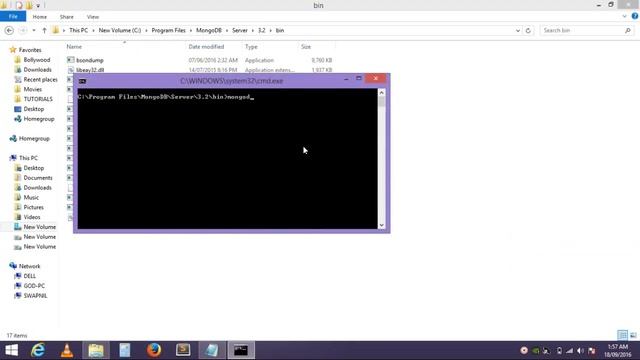
Task: Select Server breadcrumb in address bar
Action: click(240, 31)
